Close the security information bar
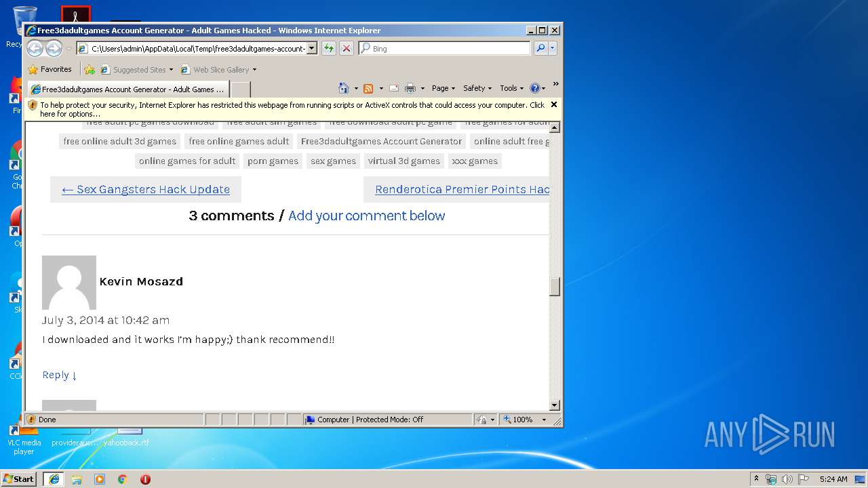Screen dimensions: 868x488 pos(554,104)
